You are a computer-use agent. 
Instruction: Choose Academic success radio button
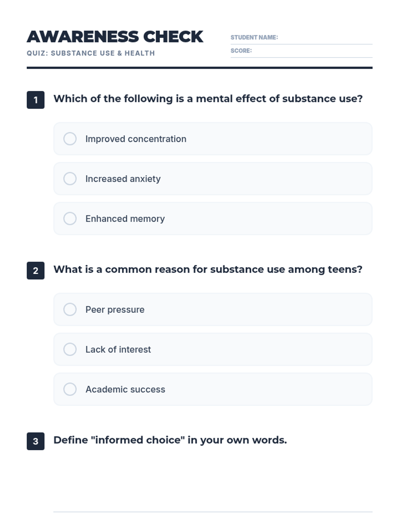[70, 389]
